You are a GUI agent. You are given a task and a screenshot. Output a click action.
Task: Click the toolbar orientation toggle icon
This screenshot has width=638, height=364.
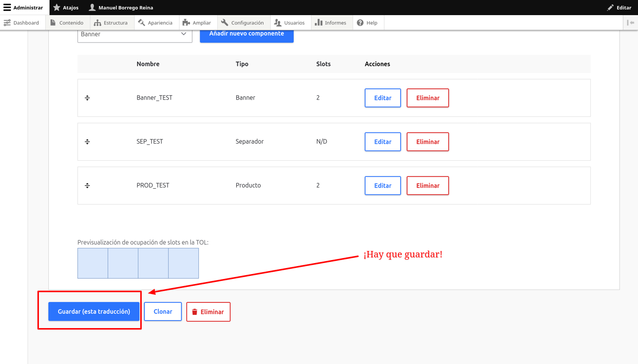coord(630,23)
